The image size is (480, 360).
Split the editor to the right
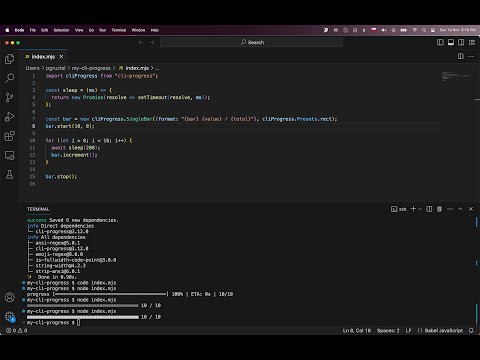(461, 56)
